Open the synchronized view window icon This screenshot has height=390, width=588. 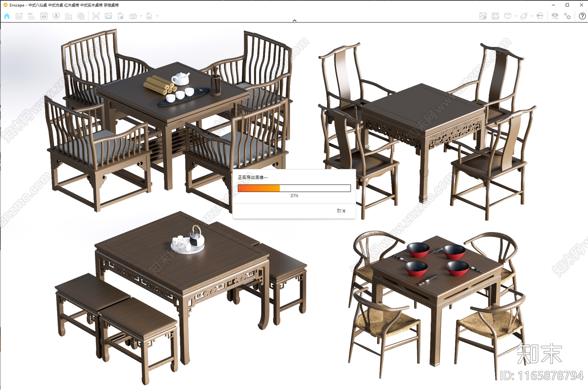point(44,16)
